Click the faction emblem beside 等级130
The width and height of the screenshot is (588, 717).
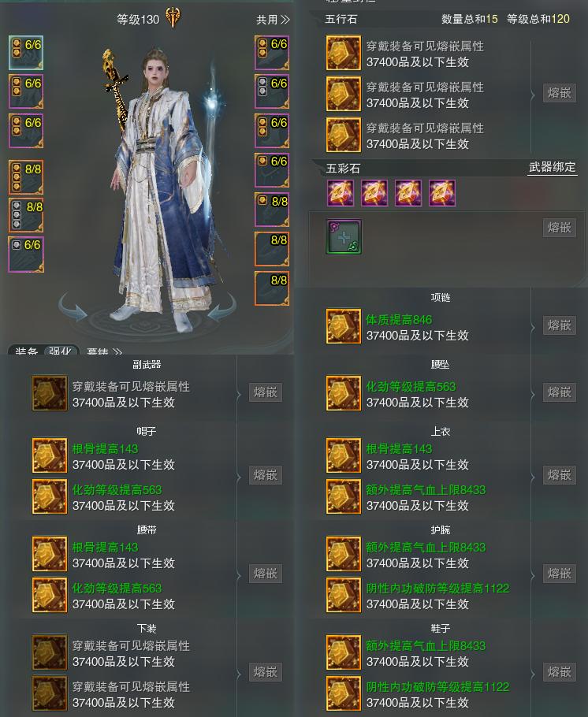[x=173, y=18]
